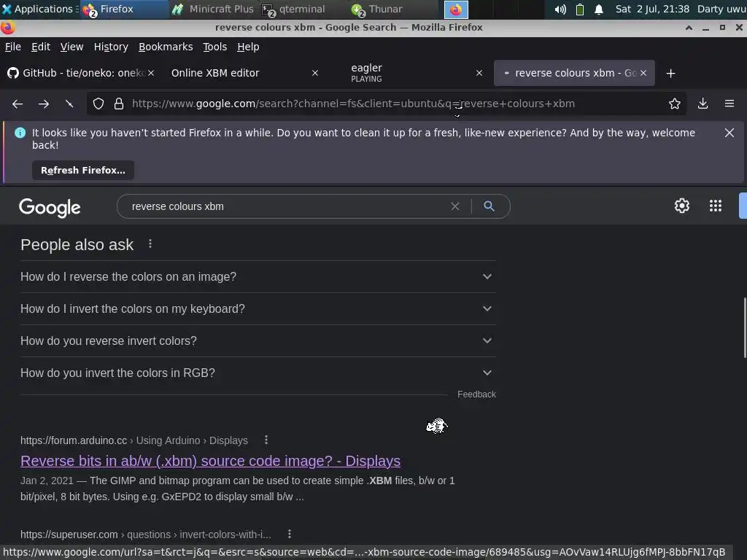Switch to Minicraft Plus in the taskbar
The height and width of the screenshot is (560, 747).
pyautogui.click(x=212, y=9)
